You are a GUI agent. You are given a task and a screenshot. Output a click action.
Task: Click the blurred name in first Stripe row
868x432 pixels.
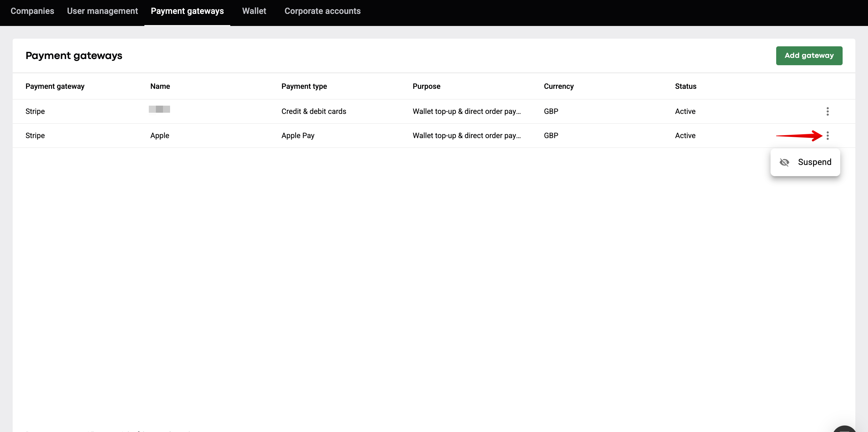[159, 109]
